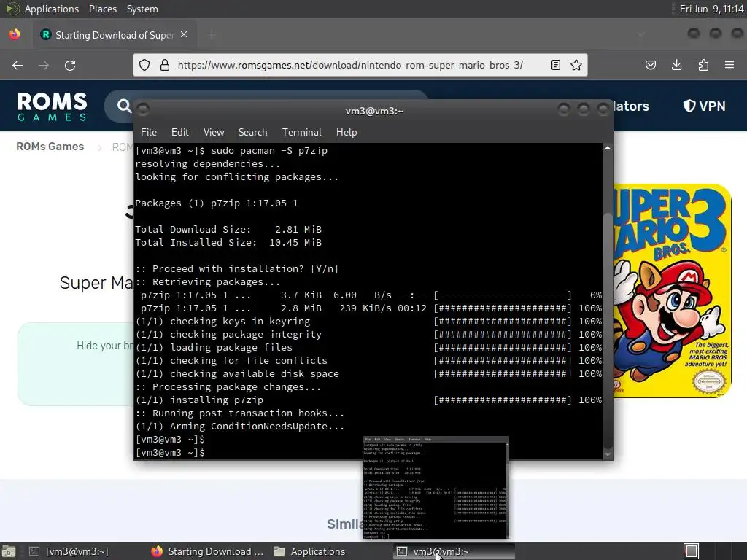This screenshot has width=747, height=560.
Task: Open the System menu in top panel
Action: (142, 9)
